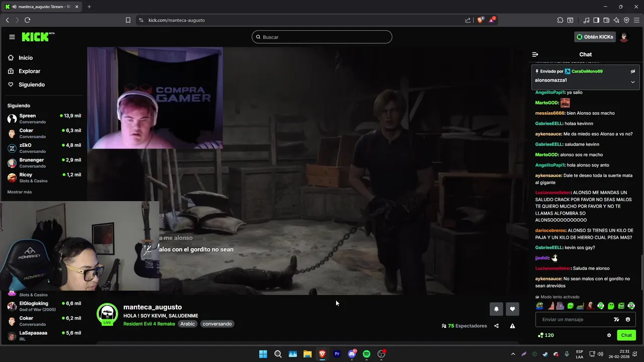Open zEkO's channel in followed list
This screenshot has width=644, height=362.
[44, 148]
